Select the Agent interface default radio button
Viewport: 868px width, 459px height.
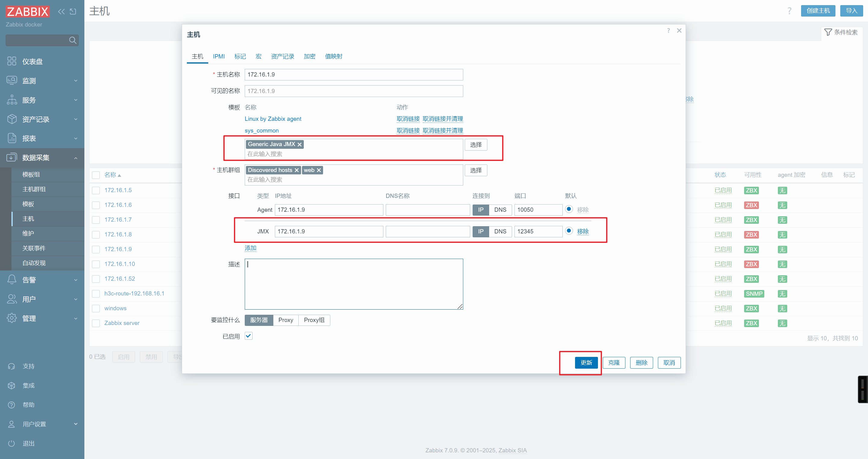(569, 209)
